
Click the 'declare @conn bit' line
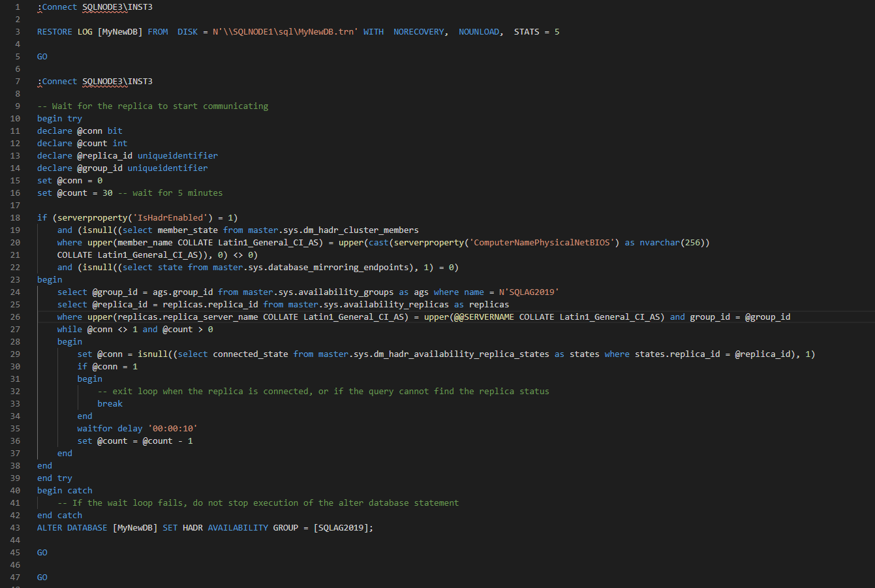click(x=80, y=131)
